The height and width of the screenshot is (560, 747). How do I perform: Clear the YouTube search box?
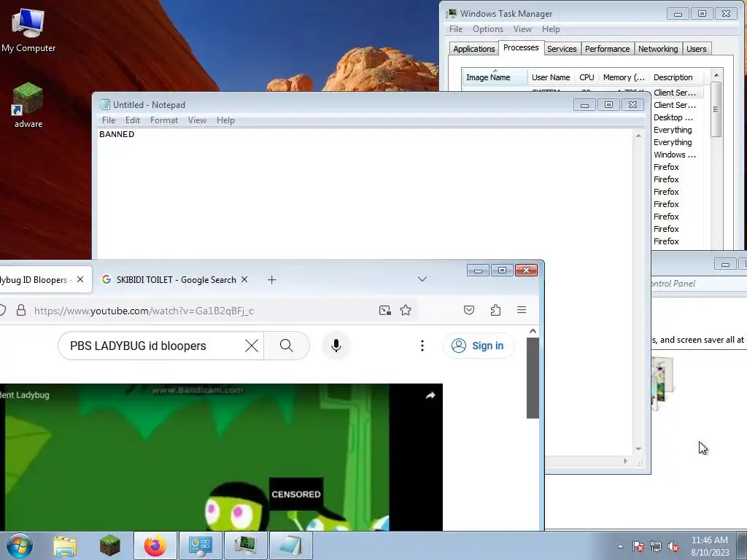(252, 346)
